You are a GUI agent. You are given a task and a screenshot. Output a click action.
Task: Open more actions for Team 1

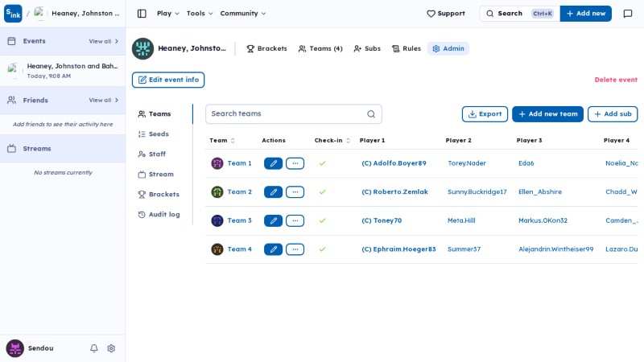coord(295,163)
